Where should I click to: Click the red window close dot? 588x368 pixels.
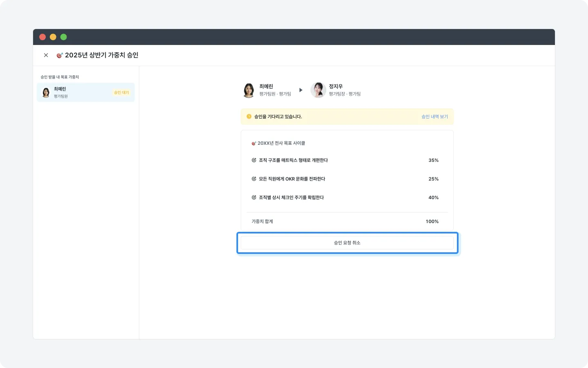click(42, 37)
